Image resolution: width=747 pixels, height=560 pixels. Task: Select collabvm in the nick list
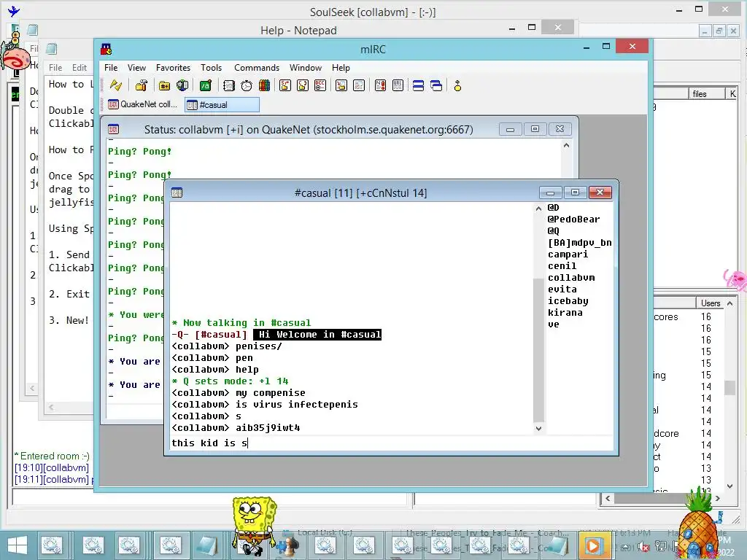(571, 278)
